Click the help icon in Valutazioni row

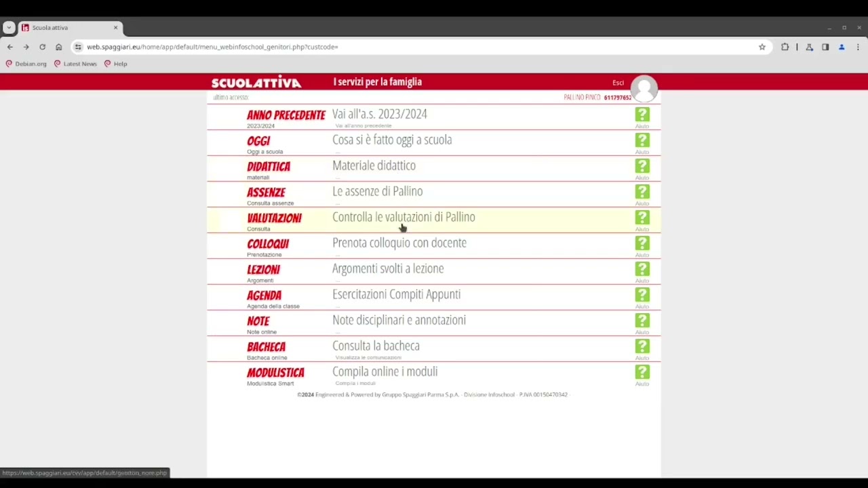[x=642, y=218]
